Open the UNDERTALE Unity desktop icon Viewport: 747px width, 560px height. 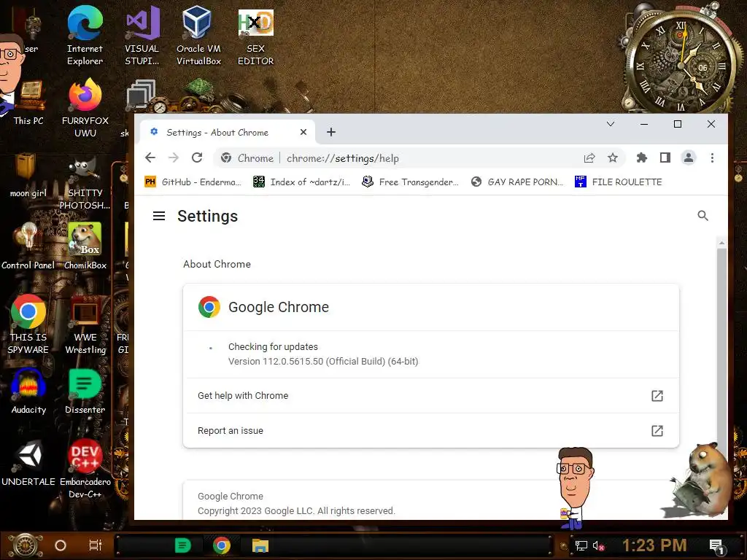click(28, 463)
